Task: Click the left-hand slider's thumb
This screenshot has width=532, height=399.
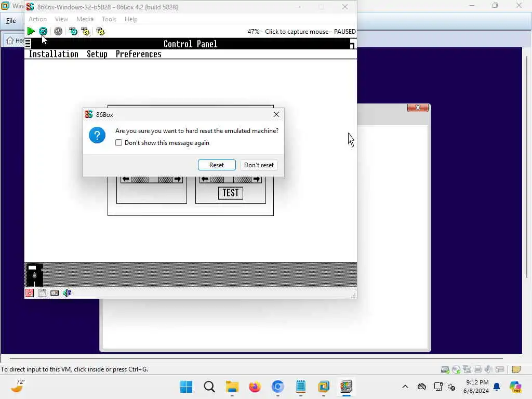Action: tap(154, 179)
